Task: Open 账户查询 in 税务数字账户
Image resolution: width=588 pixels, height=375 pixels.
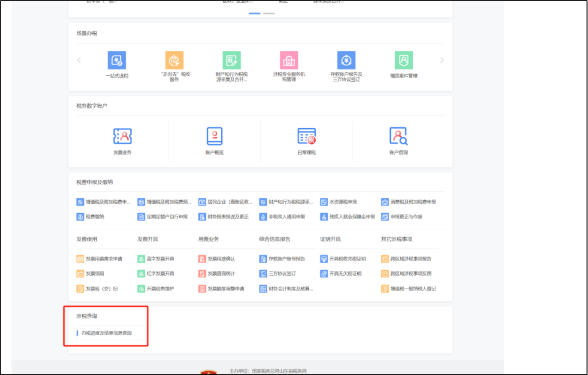Action: coord(399,141)
